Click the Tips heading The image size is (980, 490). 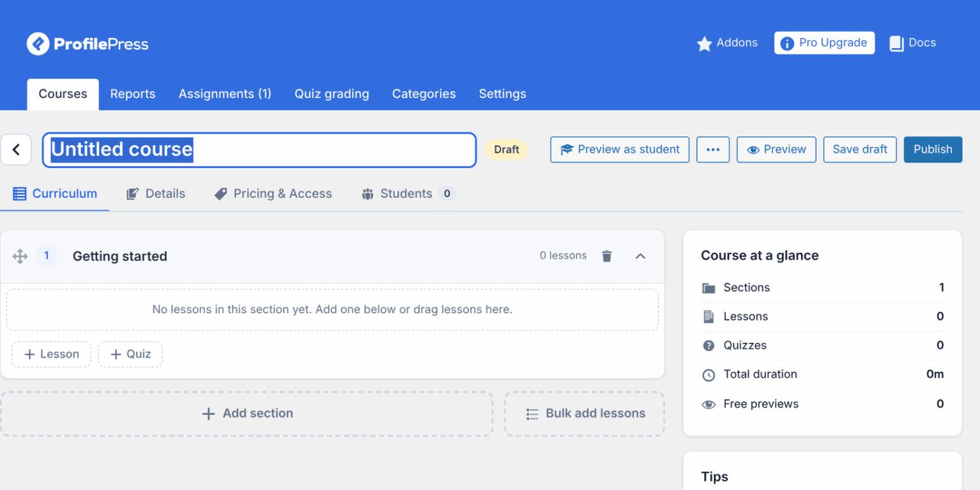point(715,477)
